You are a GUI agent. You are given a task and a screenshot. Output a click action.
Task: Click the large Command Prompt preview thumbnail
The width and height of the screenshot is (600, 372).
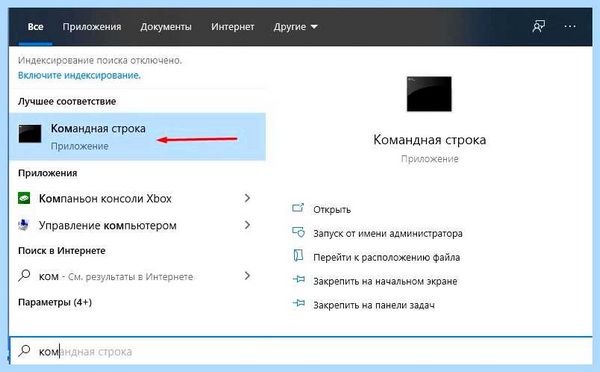coord(429,94)
